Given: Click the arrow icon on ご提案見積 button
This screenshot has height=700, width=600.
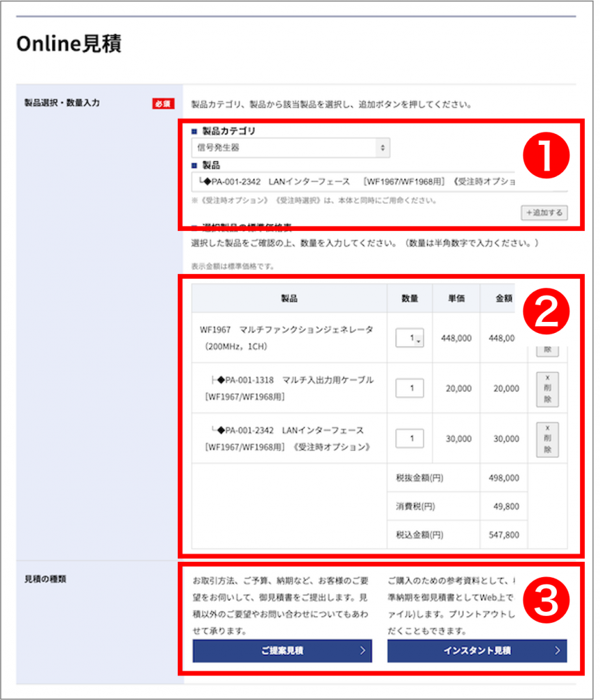Looking at the screenshot, I should [x=363, y=651].
